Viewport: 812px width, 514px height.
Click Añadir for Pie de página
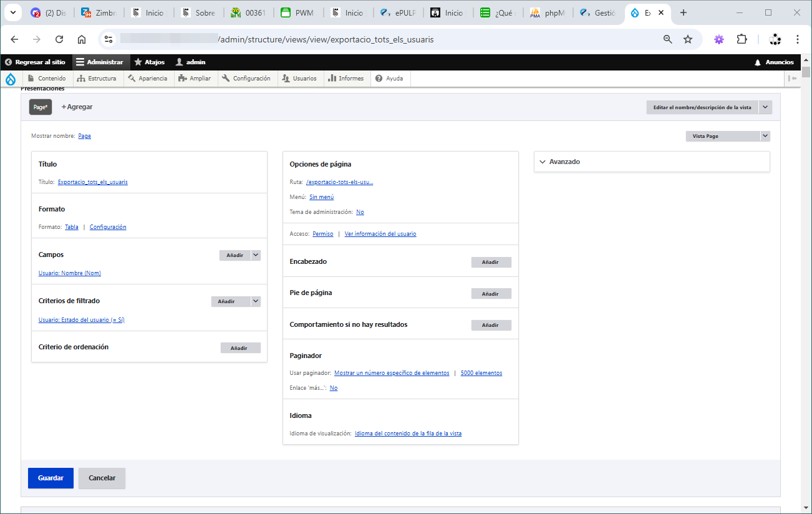point(491,294)
